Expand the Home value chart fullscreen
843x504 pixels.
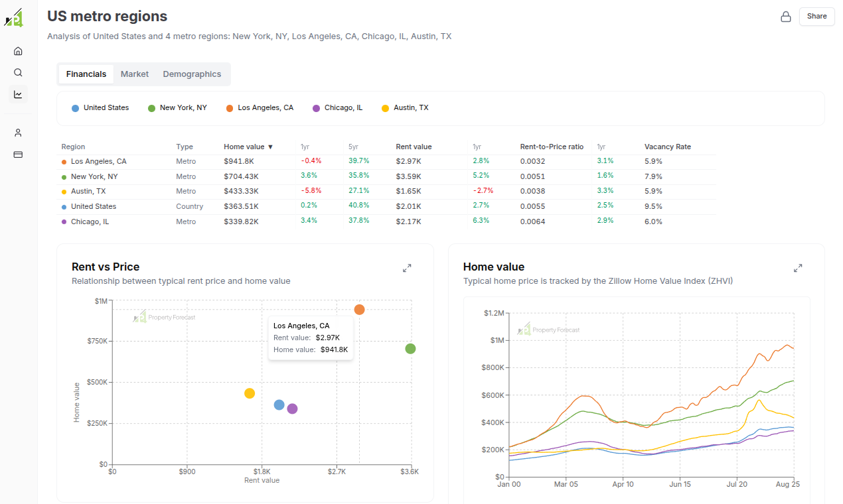pos(798,268)
